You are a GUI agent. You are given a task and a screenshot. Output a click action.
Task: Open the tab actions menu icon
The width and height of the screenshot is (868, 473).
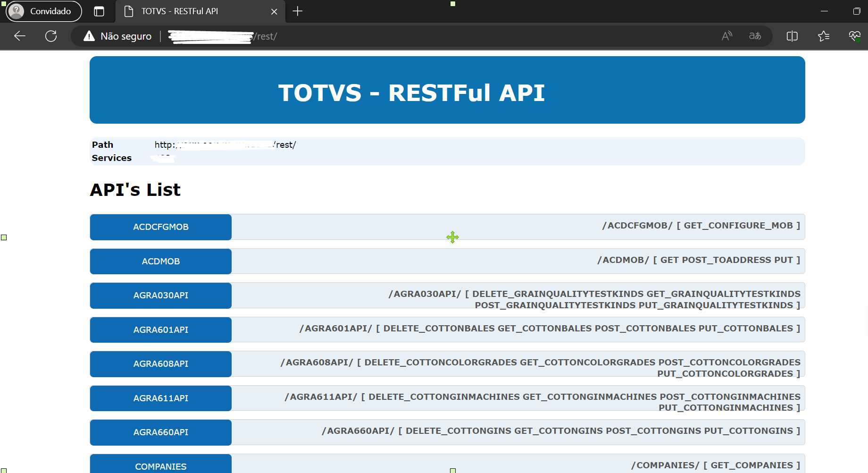pos(99,11)
